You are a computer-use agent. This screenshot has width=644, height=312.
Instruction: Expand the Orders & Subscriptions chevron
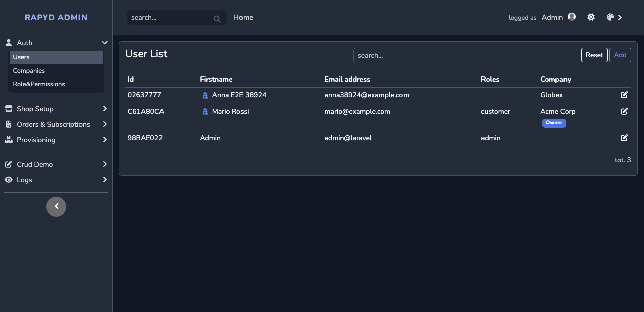105,124
